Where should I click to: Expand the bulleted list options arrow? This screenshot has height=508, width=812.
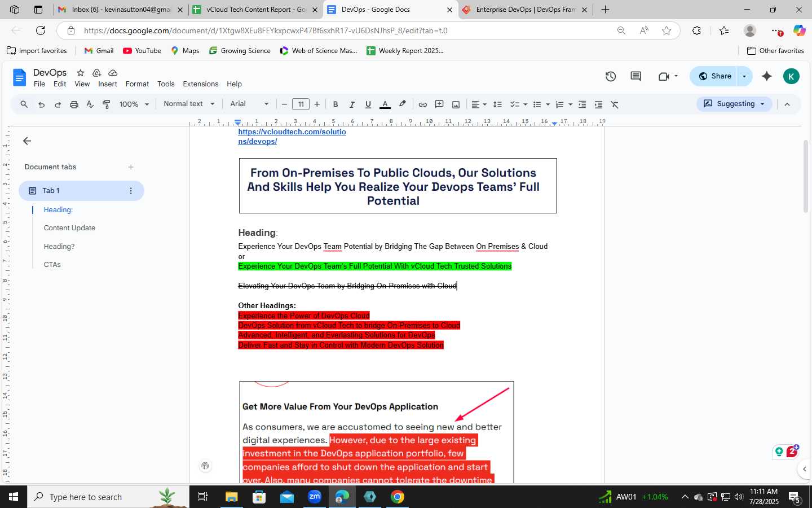point(548,104)
